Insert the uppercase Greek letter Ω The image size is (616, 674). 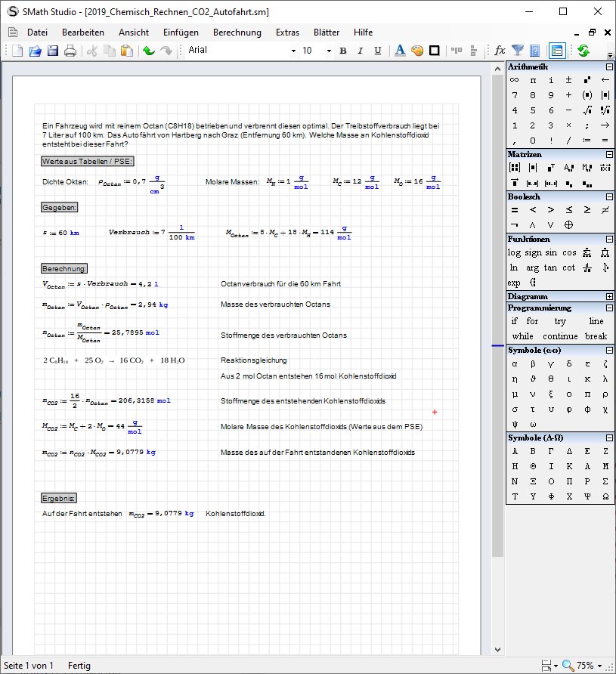pos(605,496)
